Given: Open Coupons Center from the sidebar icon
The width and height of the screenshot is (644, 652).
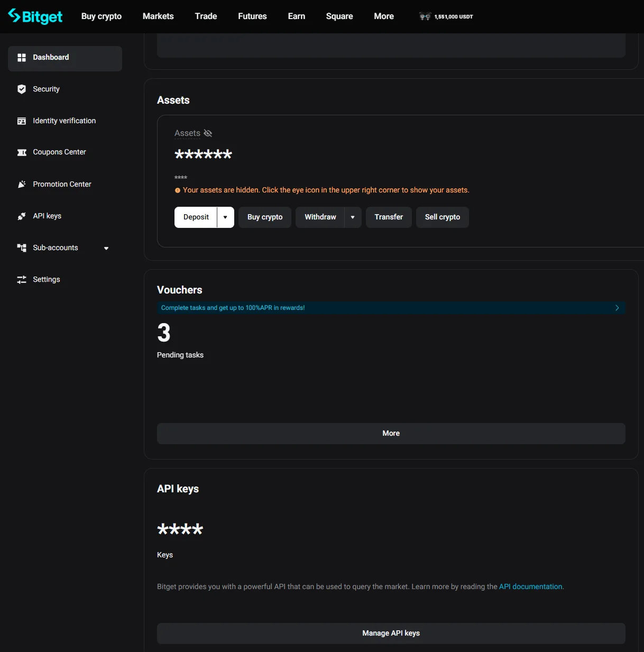Looking at the screenshot, I should 22,152.
